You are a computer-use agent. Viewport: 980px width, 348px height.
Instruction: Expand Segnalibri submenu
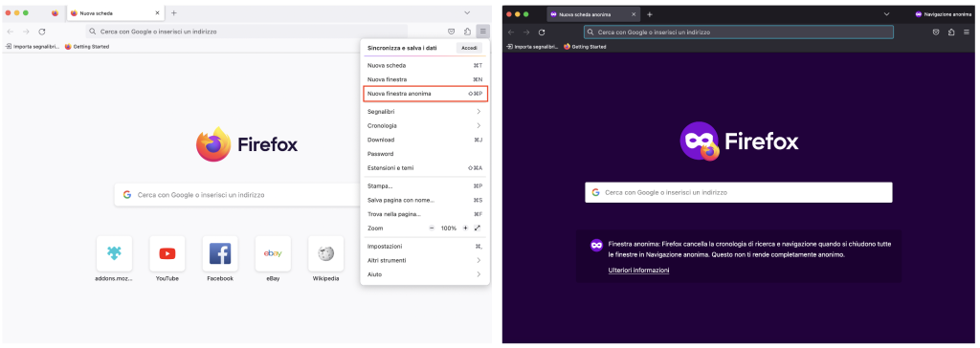pos(425,111)
